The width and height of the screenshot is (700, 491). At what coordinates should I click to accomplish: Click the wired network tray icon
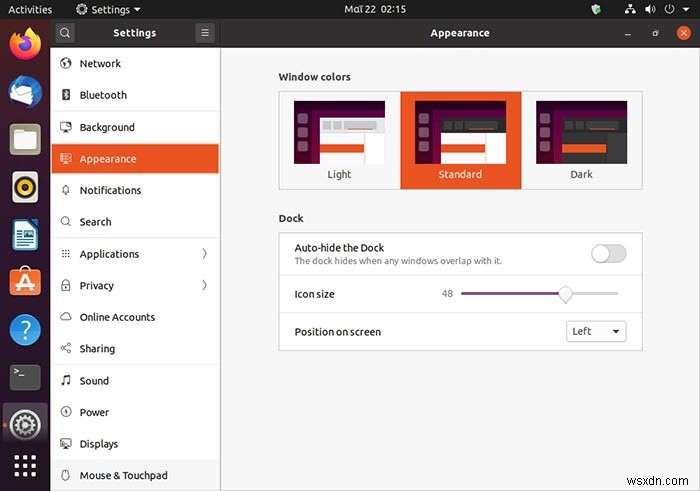(630, 9)
